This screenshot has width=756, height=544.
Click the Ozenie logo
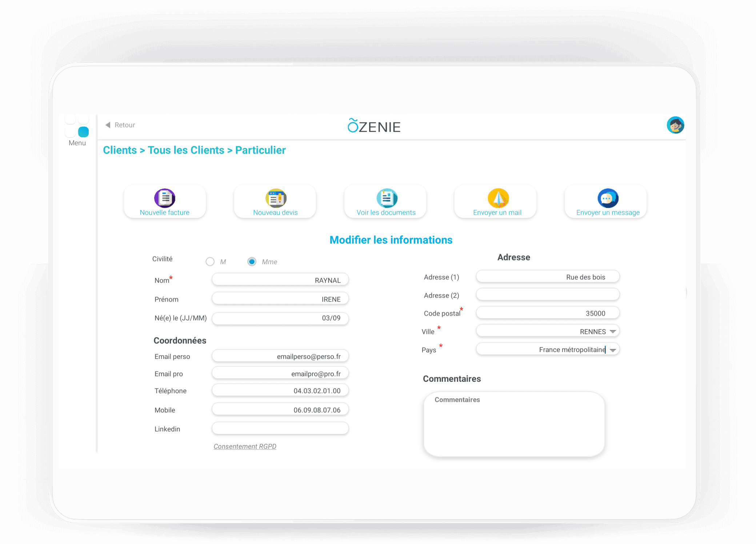(374, 126)
